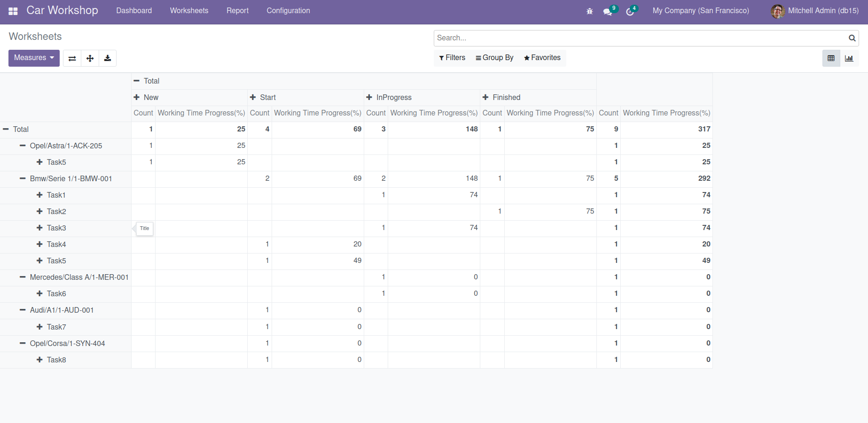The image size is (868, 423).
Task: Switch to the pivot table view
Action: coord(831,58)
